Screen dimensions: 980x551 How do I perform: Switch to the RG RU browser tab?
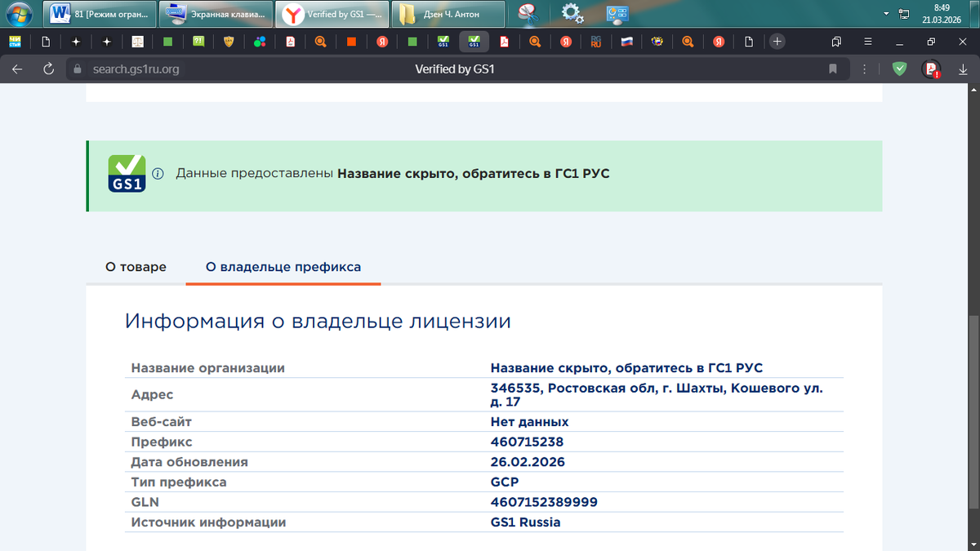(x=596, y=41)
